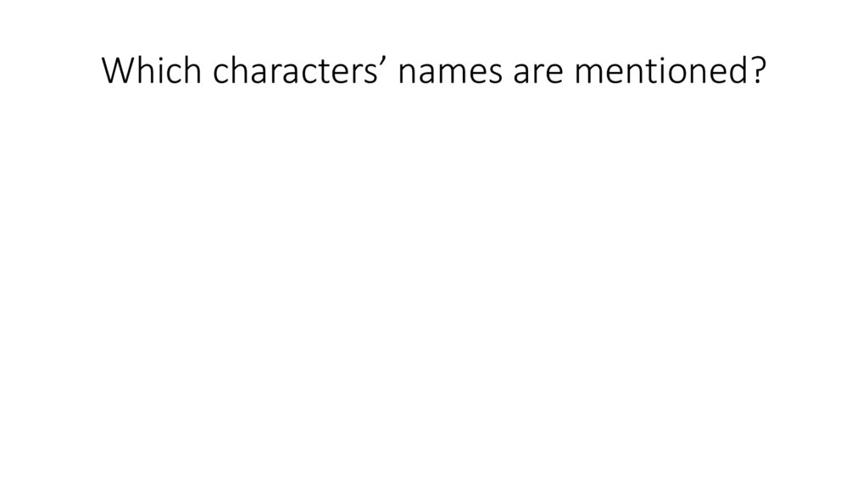Click the word 'Which' in the title
The image size is (868, 487).
[x=153, y=72]
